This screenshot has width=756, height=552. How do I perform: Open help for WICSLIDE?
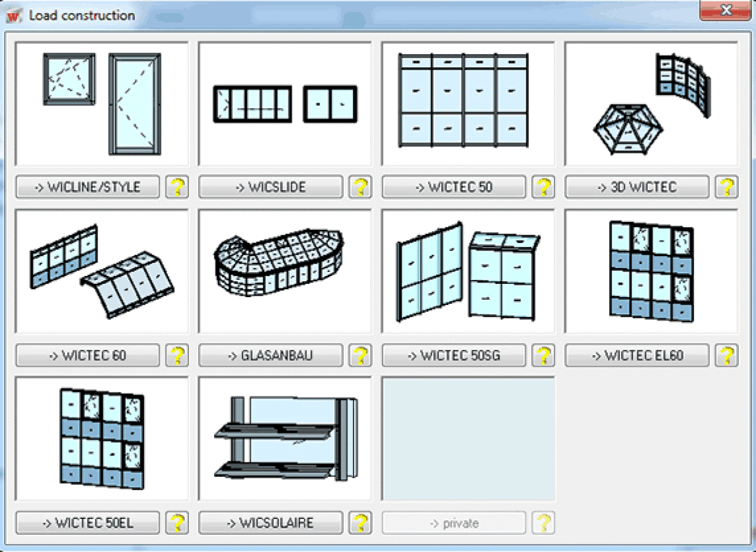pyautogui.click(x=360, y=187)
